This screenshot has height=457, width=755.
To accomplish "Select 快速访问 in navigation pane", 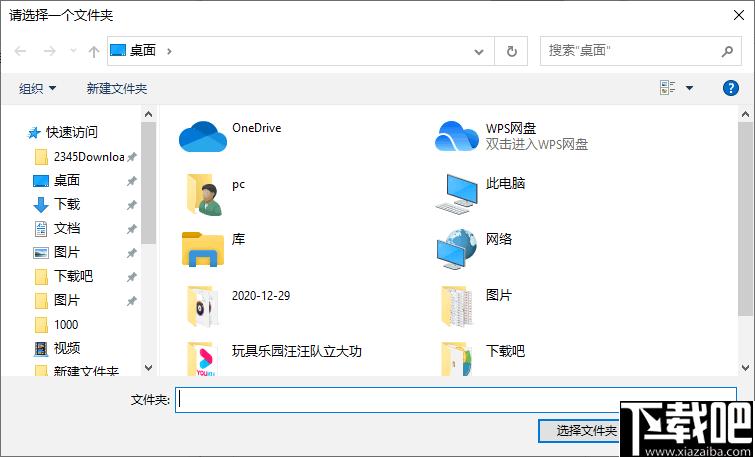I will pos(63,132).
